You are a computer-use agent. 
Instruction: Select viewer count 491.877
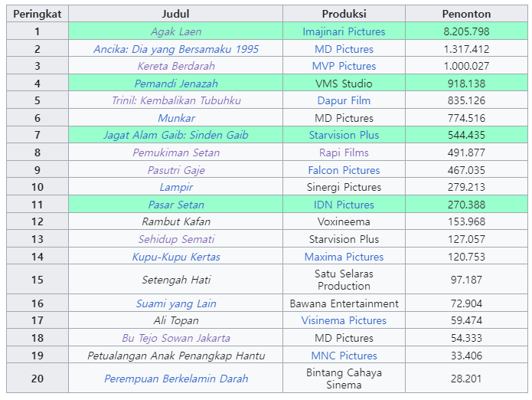466,152
